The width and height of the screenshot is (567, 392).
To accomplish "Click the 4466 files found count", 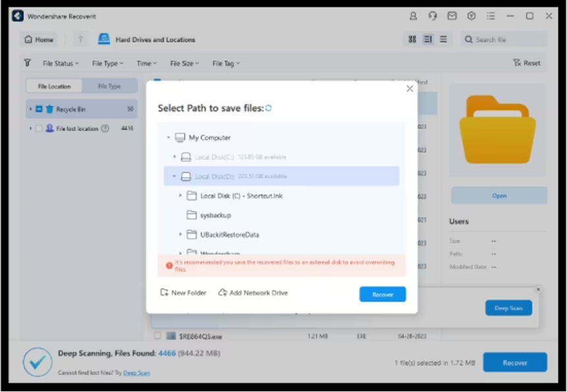I will [x=167, y=353].
